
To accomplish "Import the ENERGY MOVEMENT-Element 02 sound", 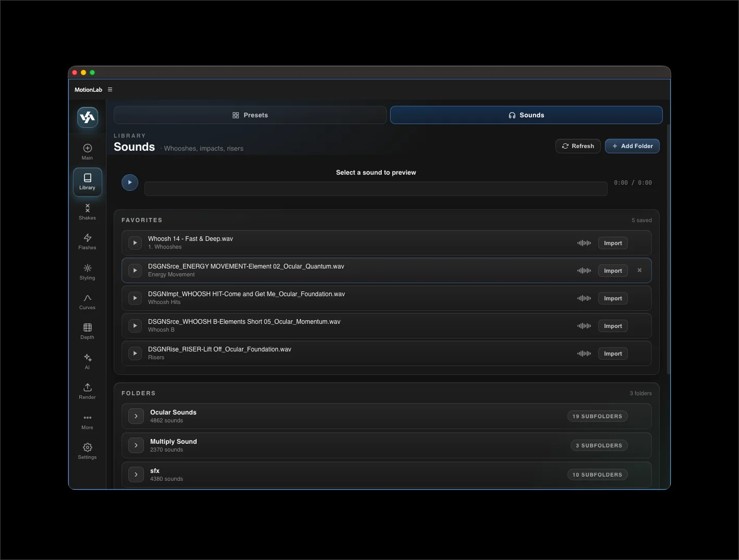I will [x=613, y=271].
